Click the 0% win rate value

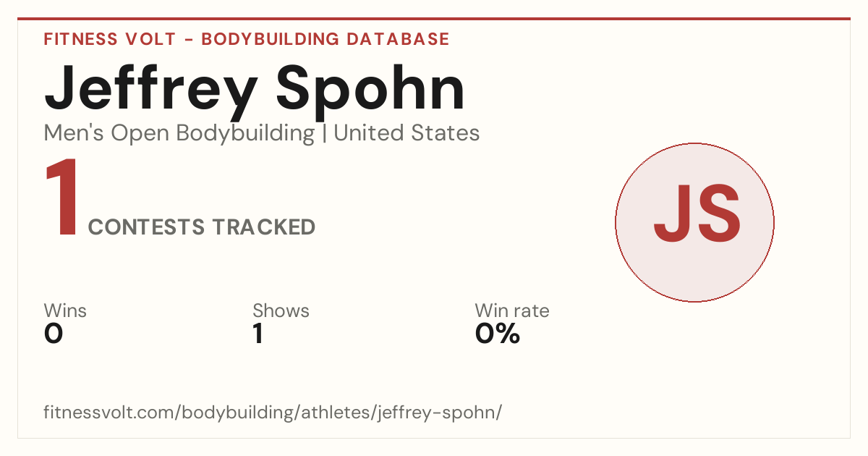pos(498,334)
